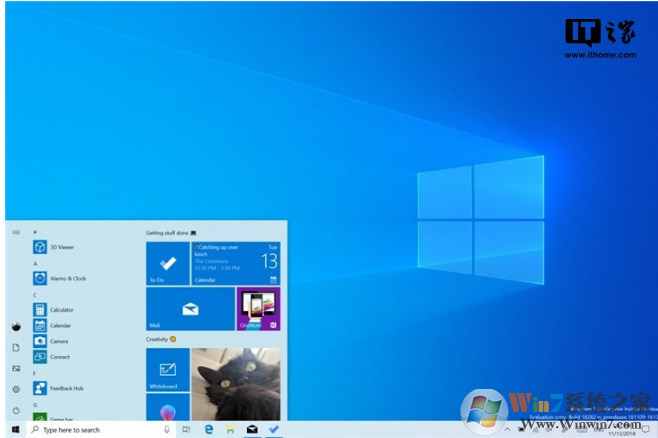
Task: Open the Whiteboard tile
Action: coord(167,369)
